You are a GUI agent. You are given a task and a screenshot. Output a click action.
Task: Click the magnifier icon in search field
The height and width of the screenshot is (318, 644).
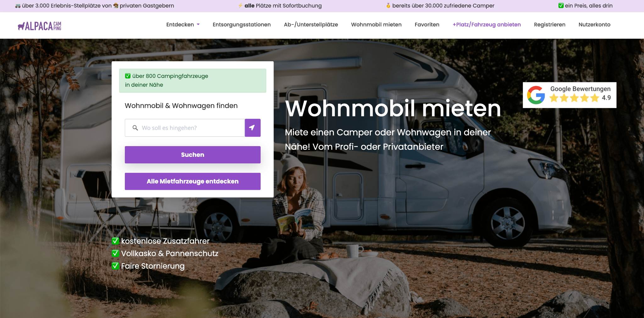pyautogui.click(x=135, y=128)
